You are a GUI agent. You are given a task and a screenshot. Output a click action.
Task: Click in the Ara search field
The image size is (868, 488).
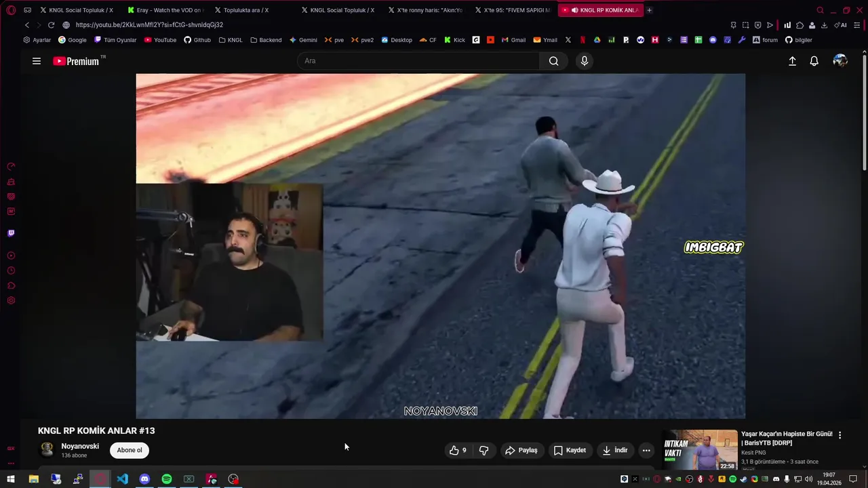(418, 61)
